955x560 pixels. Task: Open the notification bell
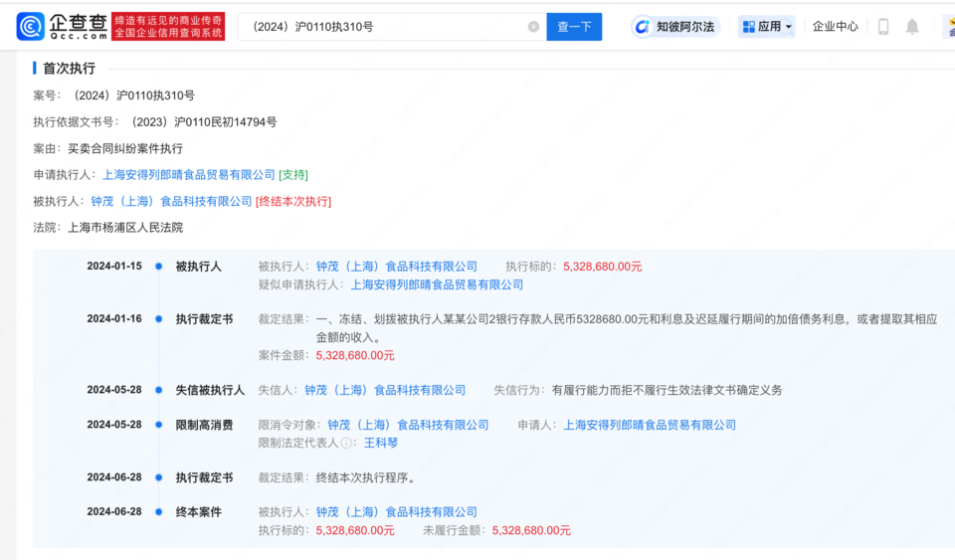[x=912, y=27]
